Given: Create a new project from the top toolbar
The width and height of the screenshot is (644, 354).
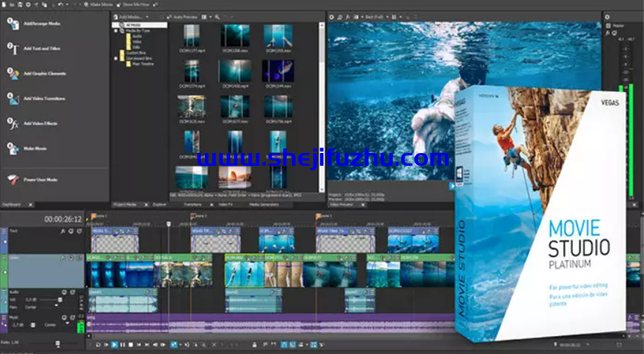Looking at the screenshot, I should [4, 4].
